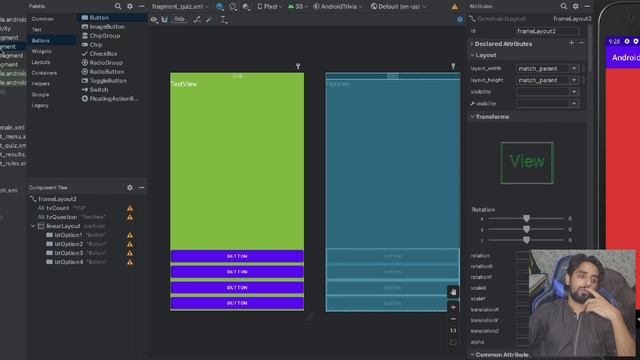
Task: Show the layout warnings triangle icon
Action: click(x=454, y=7)
